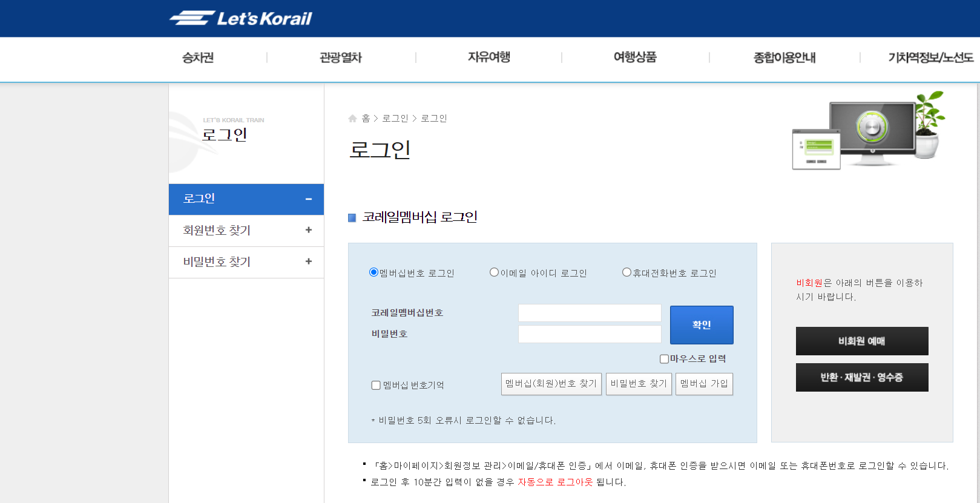Enable 마우스로 입력 checkbox
The height and width of the screenshot is (503, 980).
[664, 359]
